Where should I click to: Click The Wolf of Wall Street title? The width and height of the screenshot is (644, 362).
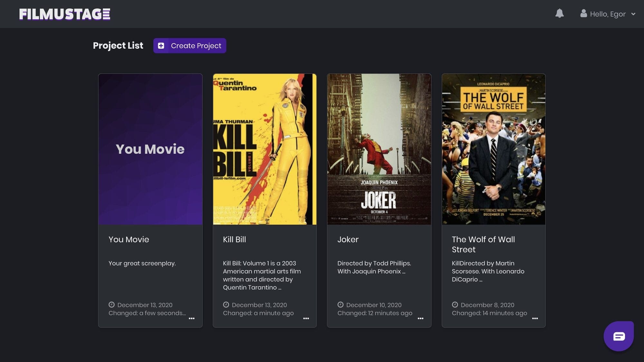(483, 244)
